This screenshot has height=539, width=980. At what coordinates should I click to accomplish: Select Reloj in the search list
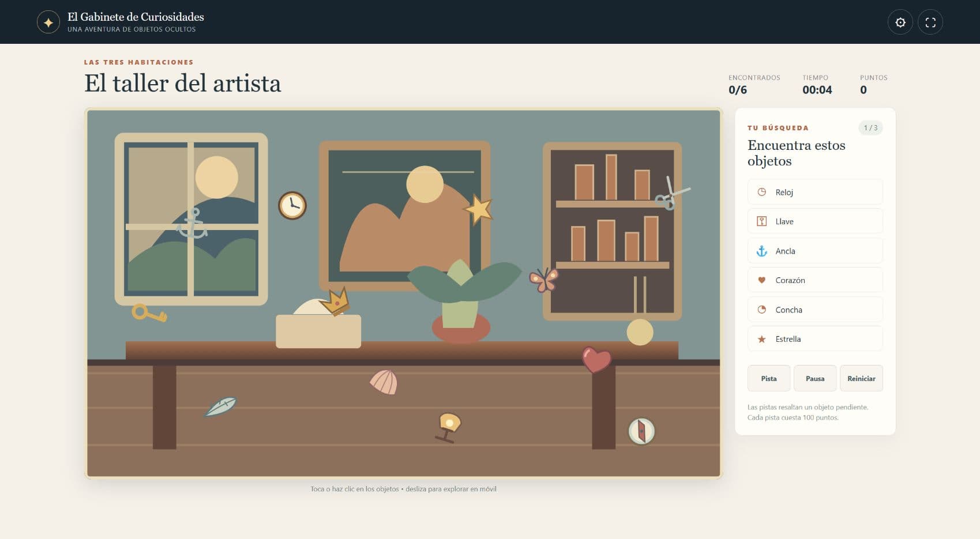814,192
